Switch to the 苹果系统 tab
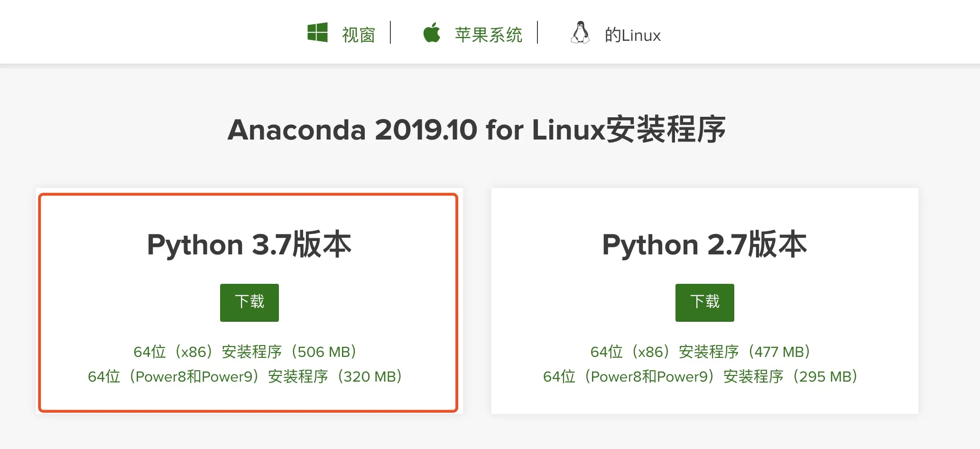The height and width of the screenshot is (449, 980). pyautogui.click(x=489, y=35)
